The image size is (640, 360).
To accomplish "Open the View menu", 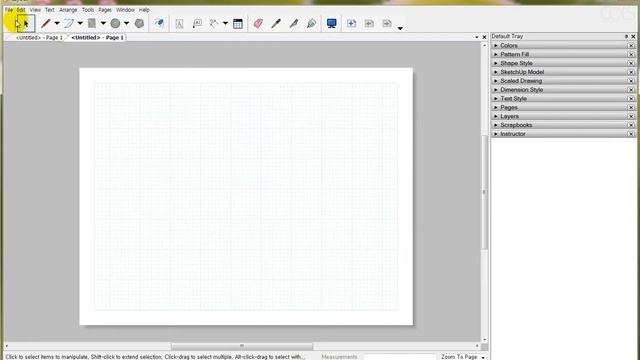I will click(x=35, y=10).
